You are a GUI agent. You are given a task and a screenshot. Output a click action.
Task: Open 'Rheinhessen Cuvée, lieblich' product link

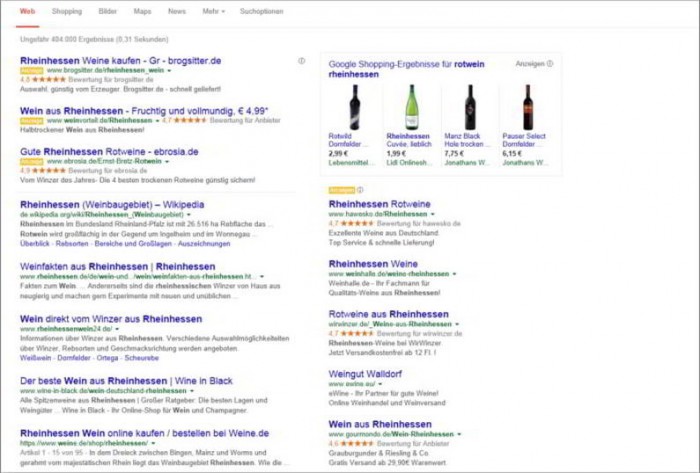pyautogui.click(x=409, y=140)
